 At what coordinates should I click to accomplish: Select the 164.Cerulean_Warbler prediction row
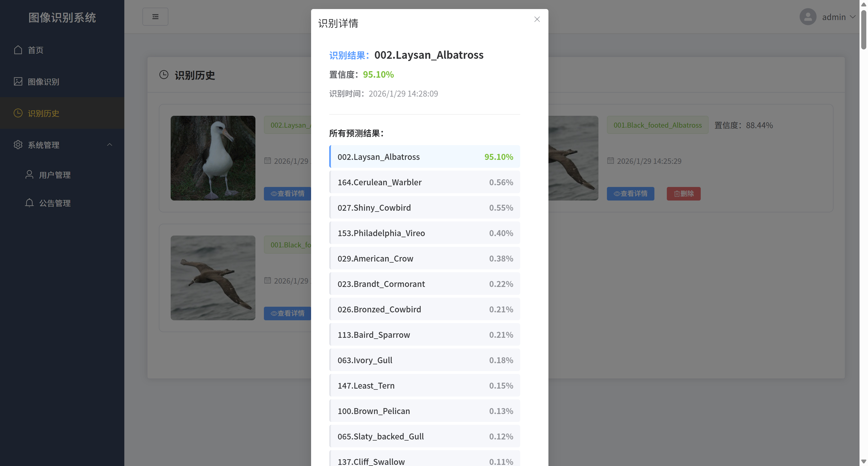(424, 182)
